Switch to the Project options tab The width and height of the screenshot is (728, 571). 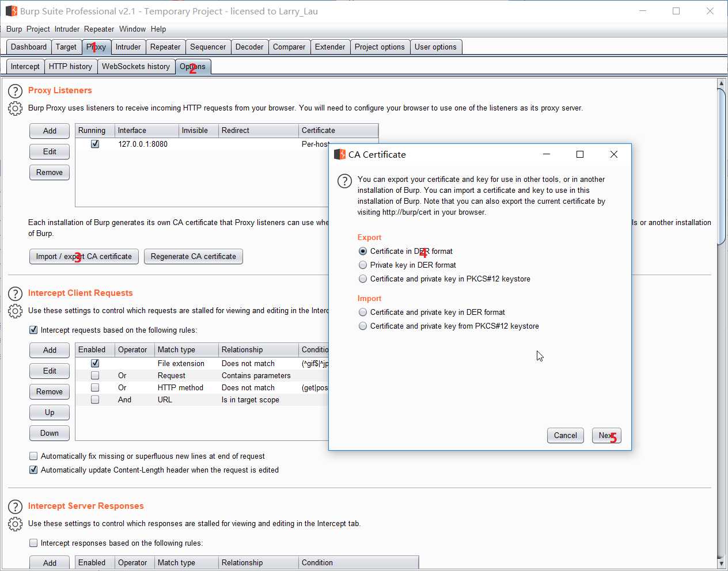380,47
